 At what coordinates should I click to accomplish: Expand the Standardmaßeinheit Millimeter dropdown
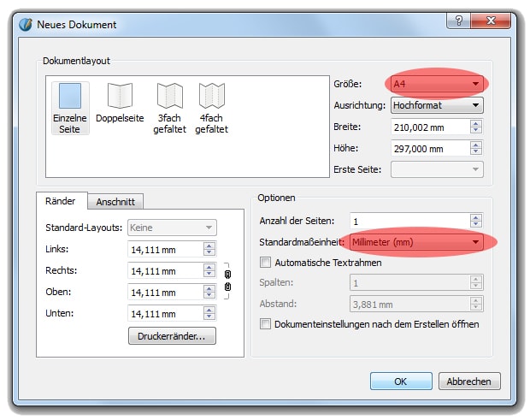click(x=417, y=242)
